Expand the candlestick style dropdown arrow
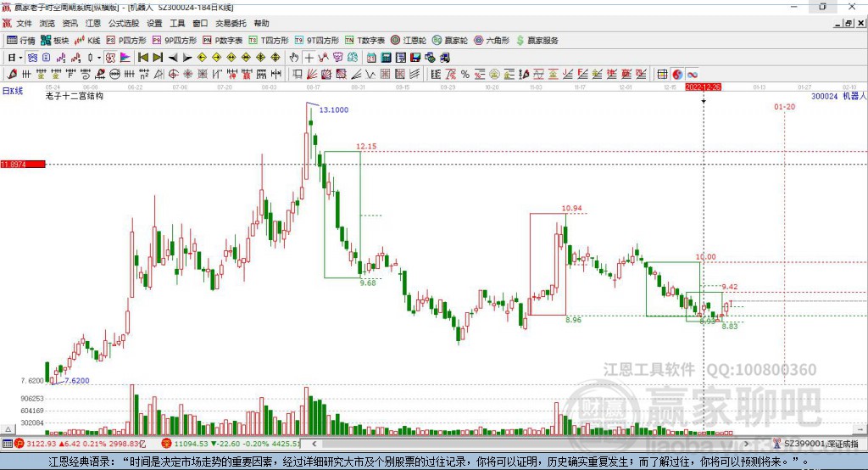 click(99, 58)
